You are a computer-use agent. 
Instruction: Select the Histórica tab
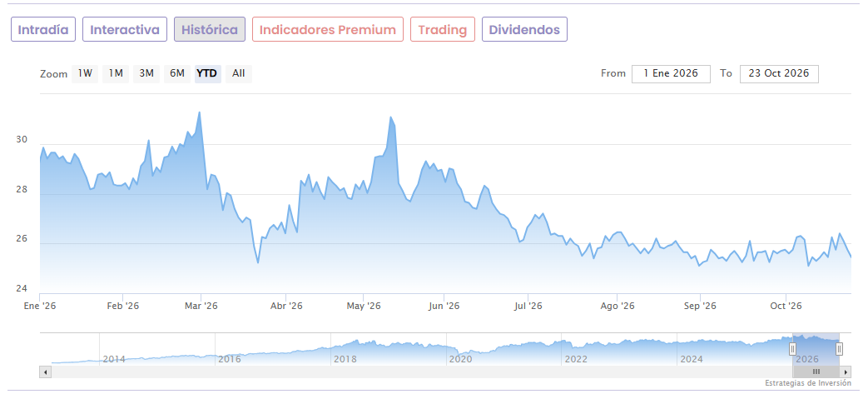click(x=209, y=29)
